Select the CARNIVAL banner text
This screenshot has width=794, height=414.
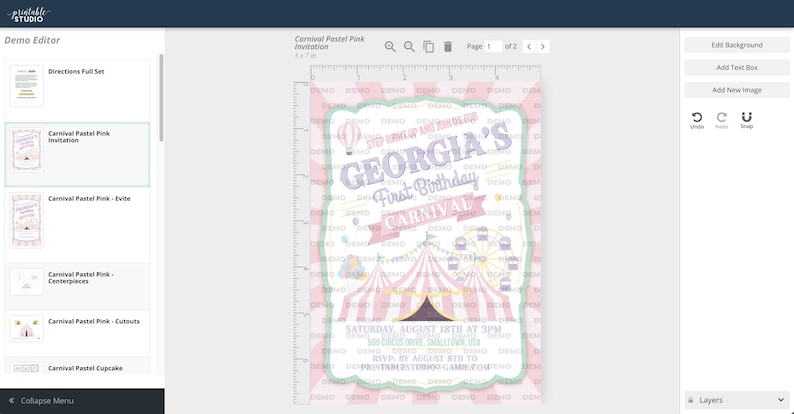[x=429, y=214]
